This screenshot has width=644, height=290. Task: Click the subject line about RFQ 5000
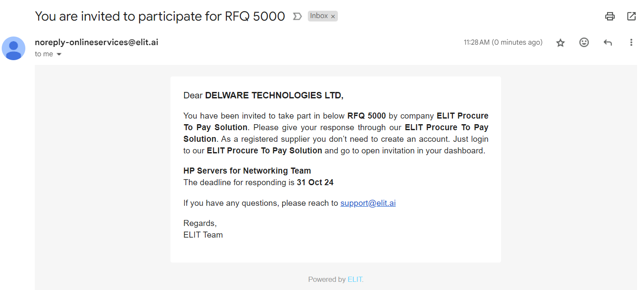(160, 16)
